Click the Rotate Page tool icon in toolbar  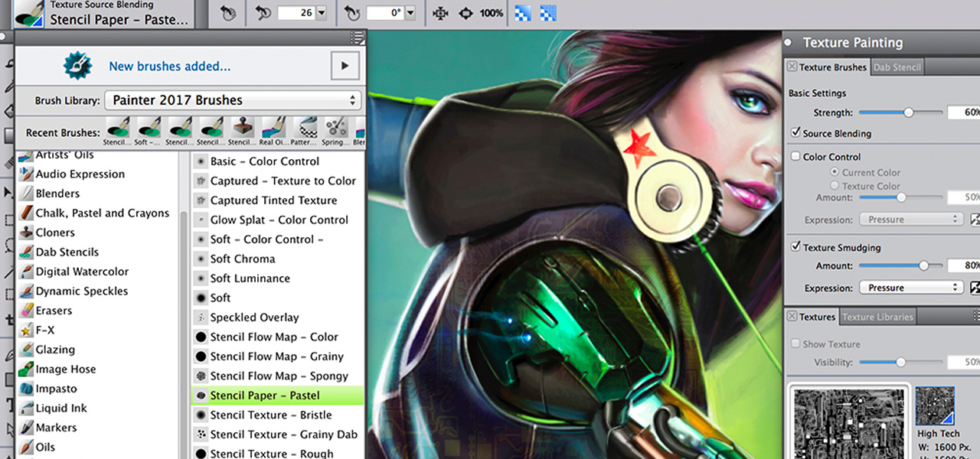tap(352, 12)
